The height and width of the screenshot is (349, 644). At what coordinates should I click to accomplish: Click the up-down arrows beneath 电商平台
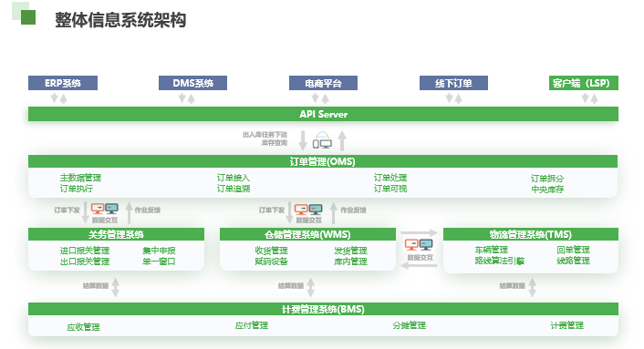[x=320, y=98]
